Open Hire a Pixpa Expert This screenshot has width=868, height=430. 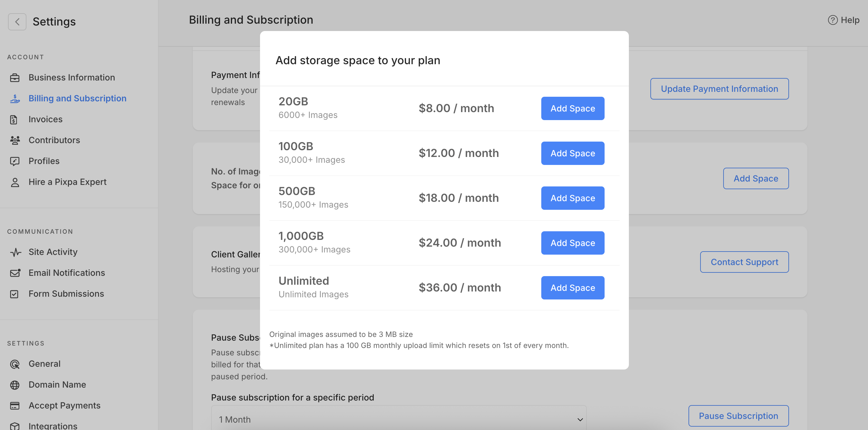click(x=67, y=182)
